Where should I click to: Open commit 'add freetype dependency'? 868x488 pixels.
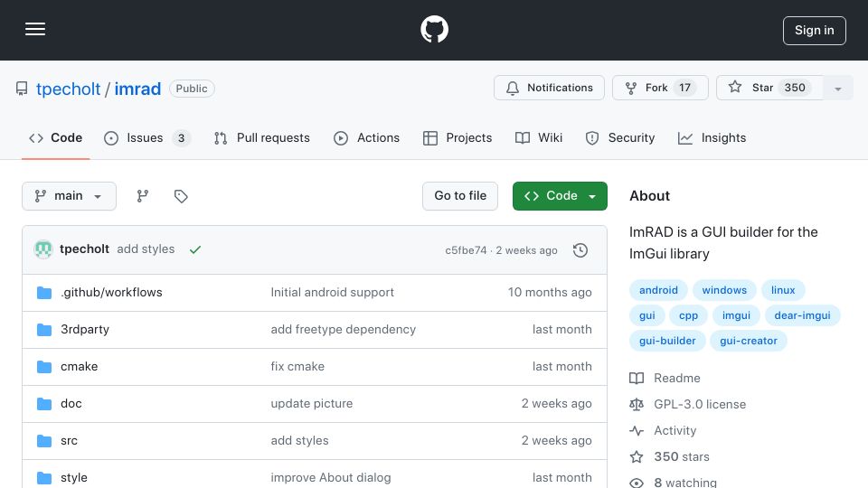[344, 329]
